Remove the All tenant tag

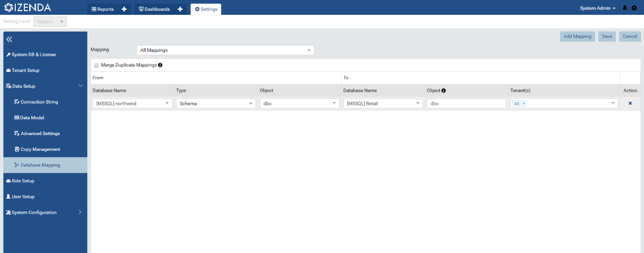(524, 104)
